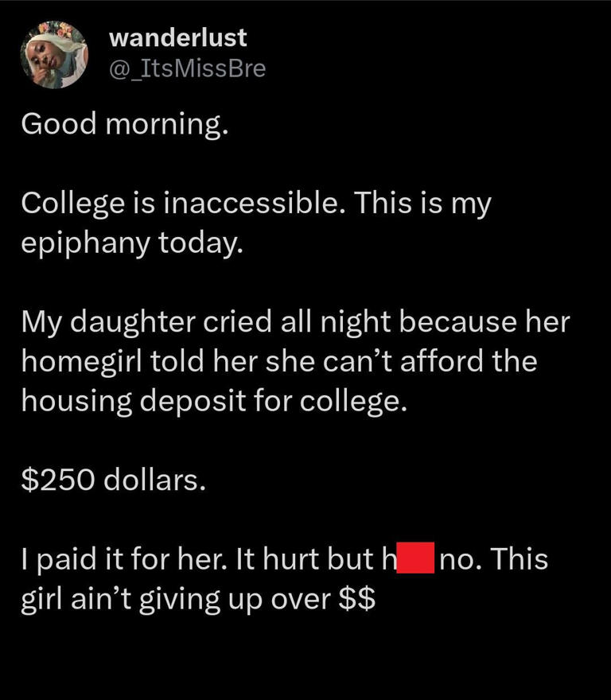
Task: Click the "housing deposit for college." line
Action: pos(213,401)
